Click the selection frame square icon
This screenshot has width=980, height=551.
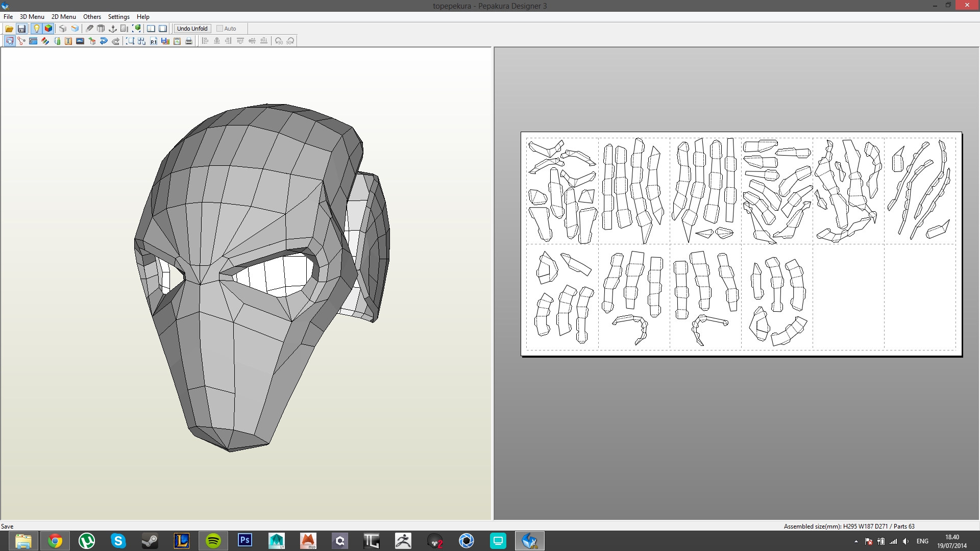130,41
